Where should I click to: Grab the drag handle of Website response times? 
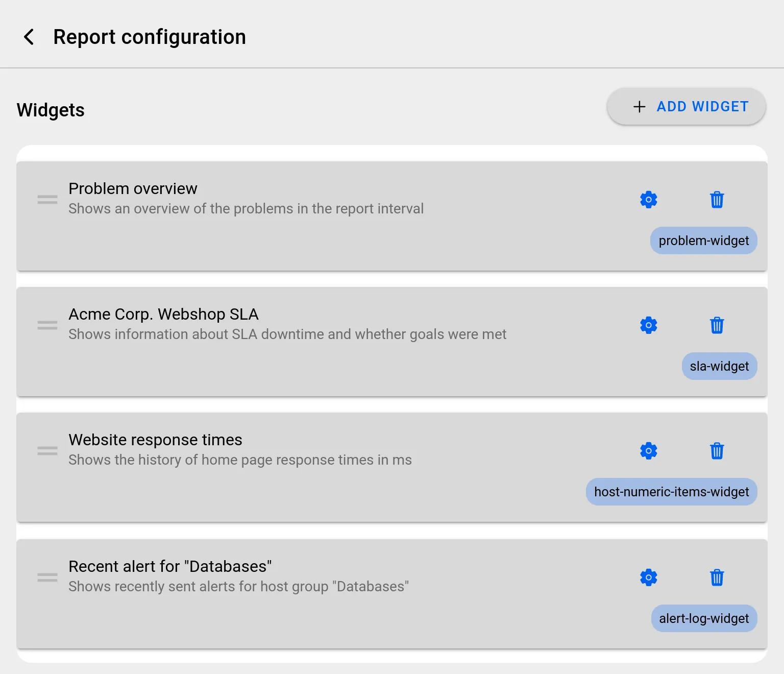47,451
